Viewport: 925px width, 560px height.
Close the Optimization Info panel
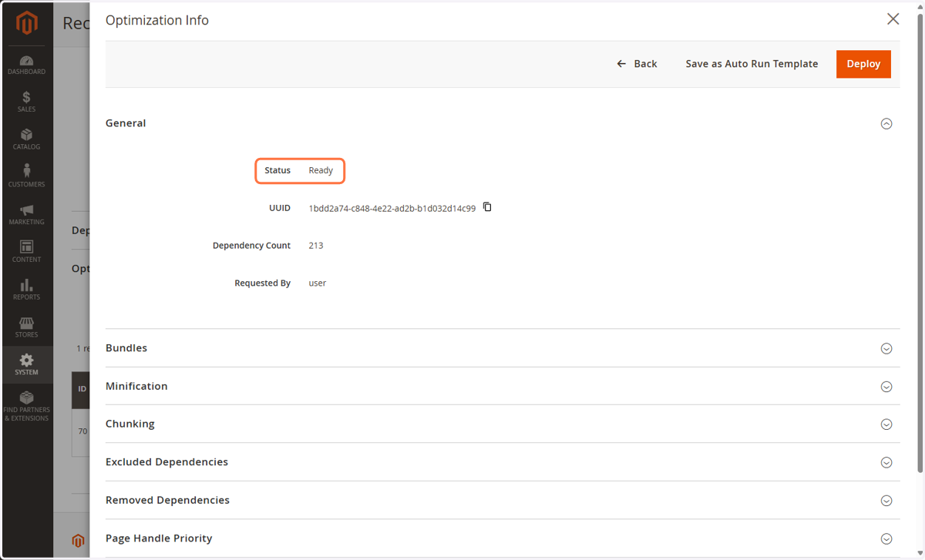(x=893, y=19)
